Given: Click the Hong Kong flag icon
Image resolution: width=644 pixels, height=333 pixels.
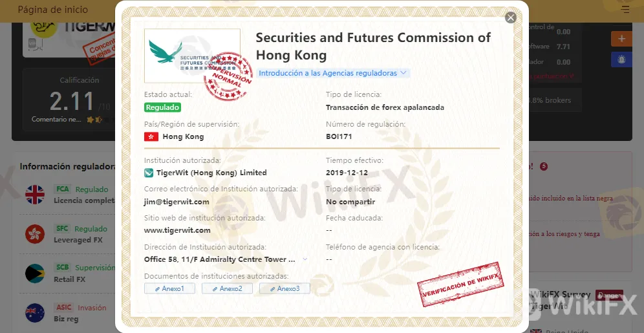Looking at the screenshot, I should pos(151,136).
